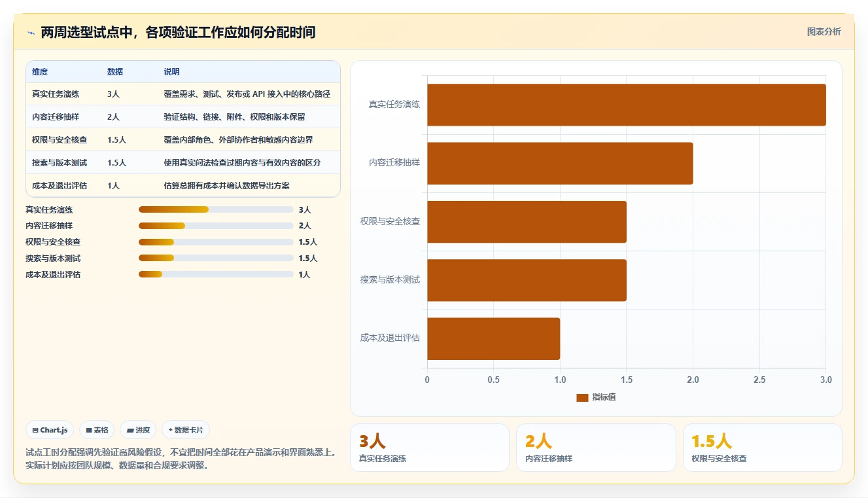Open the 2人 内容迁移抽样 data card
The height and width of the screenshot is (498, 868).
point(596,448)
